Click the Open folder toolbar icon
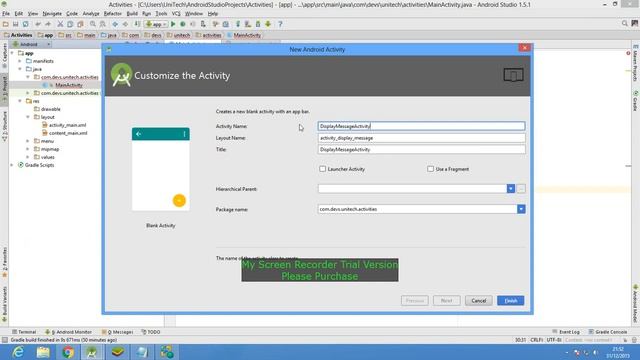Viewport: 640px width, 360px height. point(6,24)
